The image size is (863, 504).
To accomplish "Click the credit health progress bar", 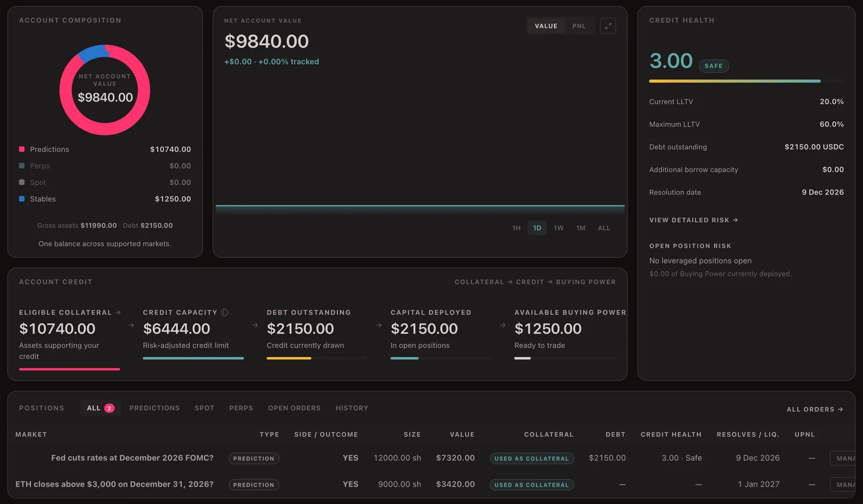I will pyautogui.click(x=746, y=81).
